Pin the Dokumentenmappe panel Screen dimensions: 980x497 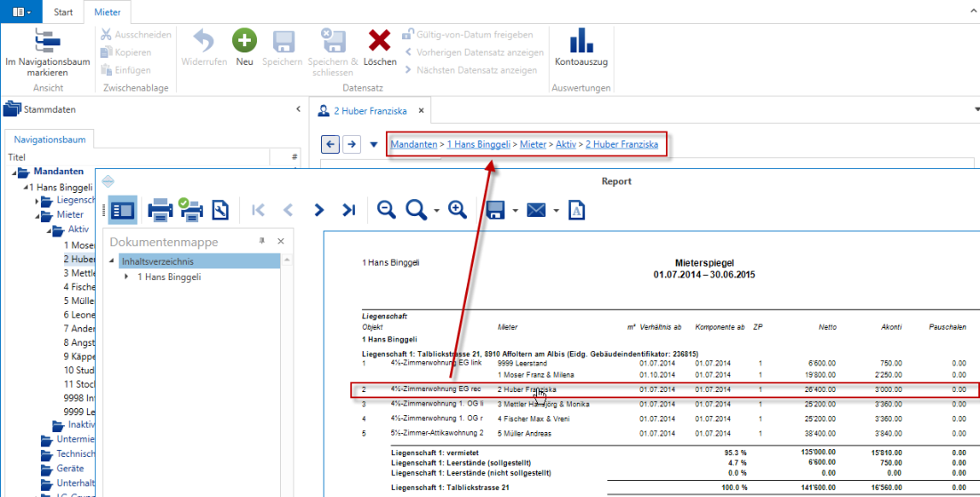(x=261, y=241)
